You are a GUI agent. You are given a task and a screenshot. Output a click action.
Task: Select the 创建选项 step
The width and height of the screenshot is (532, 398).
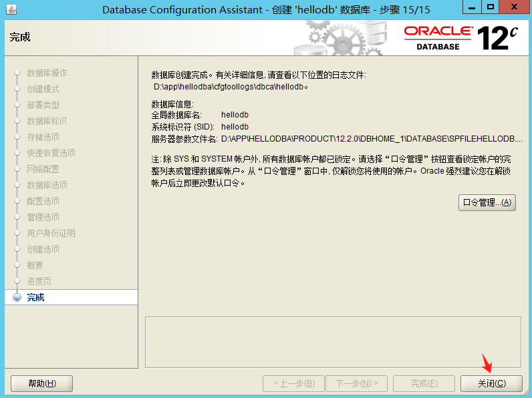(43, 249)
